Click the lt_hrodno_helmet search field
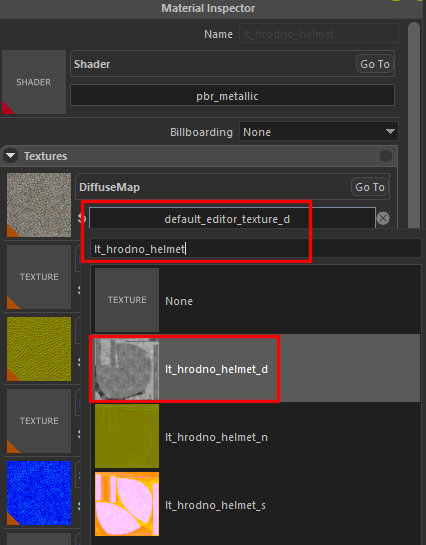Screen dimensions: 426x545 (256, 249)
